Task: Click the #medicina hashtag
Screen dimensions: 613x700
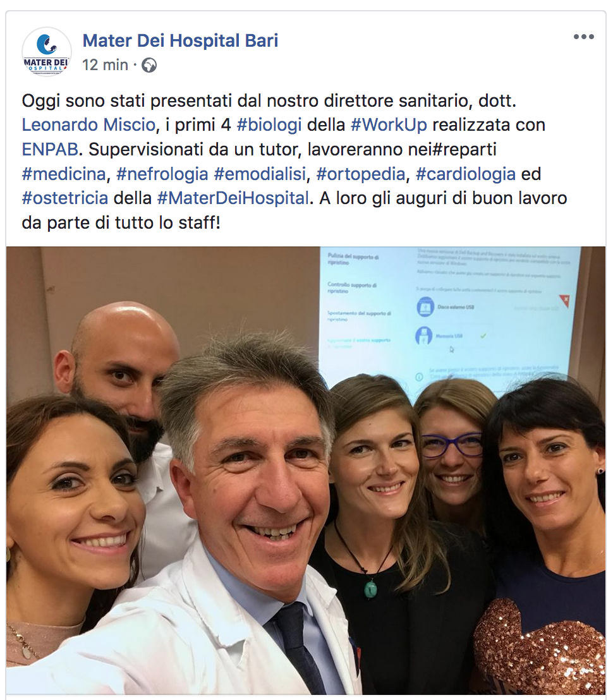Action: [x=64, y=174]
